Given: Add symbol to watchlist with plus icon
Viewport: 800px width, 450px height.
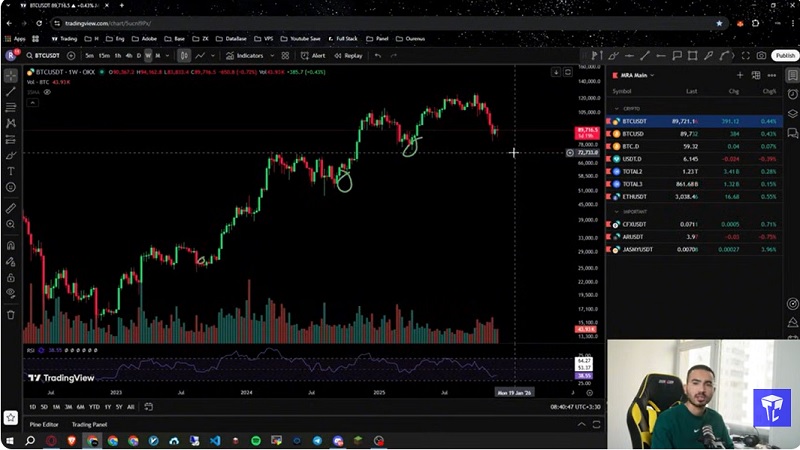Looking at the screenshot, I should coord(740,75).
